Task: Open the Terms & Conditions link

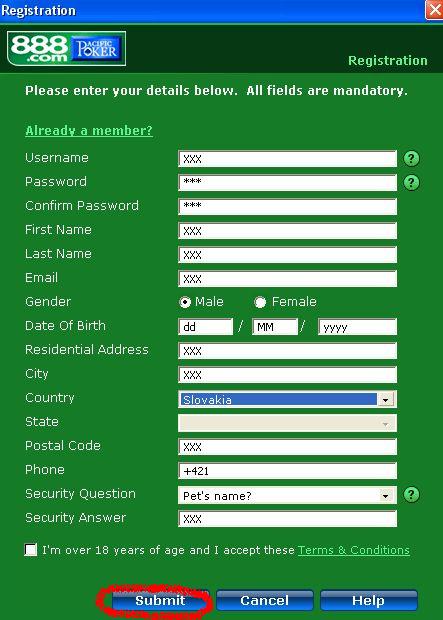Action: coord(354,550)
